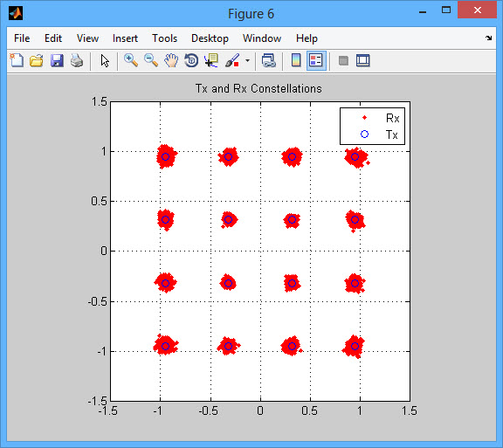Select the Zoom Out magnifier tool
Image resolution: width=503 pixels, height=448 pixels.
pos(151,60)
